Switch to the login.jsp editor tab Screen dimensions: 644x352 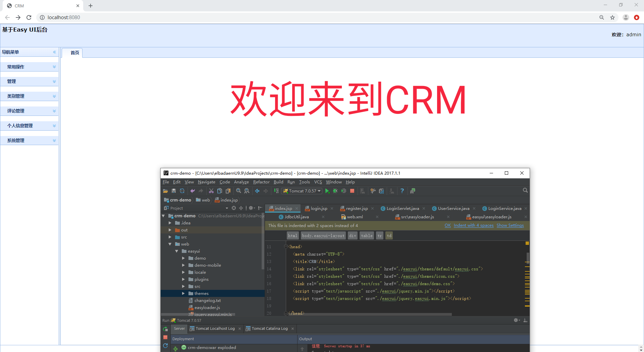[319, 209]
